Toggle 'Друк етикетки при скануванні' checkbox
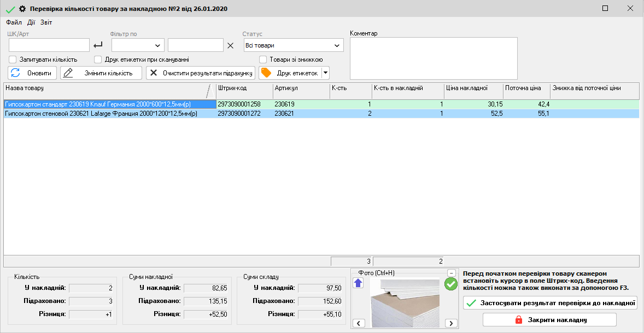This screenshot has width=644, height=333. point(98,60)
